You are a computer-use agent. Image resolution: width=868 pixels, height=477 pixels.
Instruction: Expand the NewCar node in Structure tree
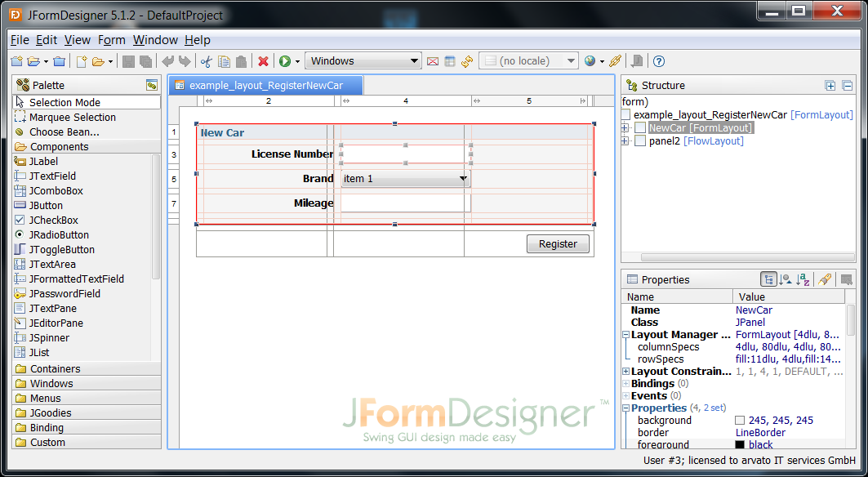point(625,128)
